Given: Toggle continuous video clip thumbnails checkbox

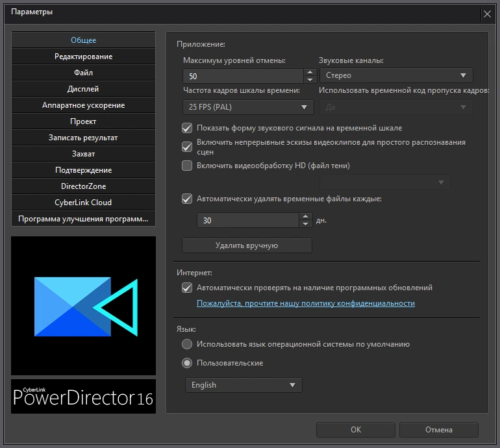Looking at the screenshot, I should pyautogui.click(x=187, y=147).
